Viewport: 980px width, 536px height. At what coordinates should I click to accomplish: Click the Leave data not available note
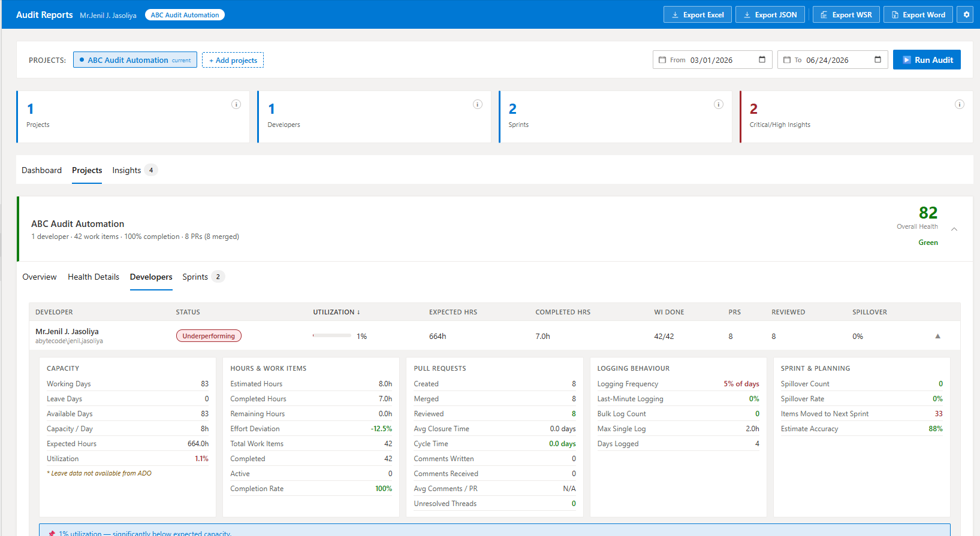point(99,473)
